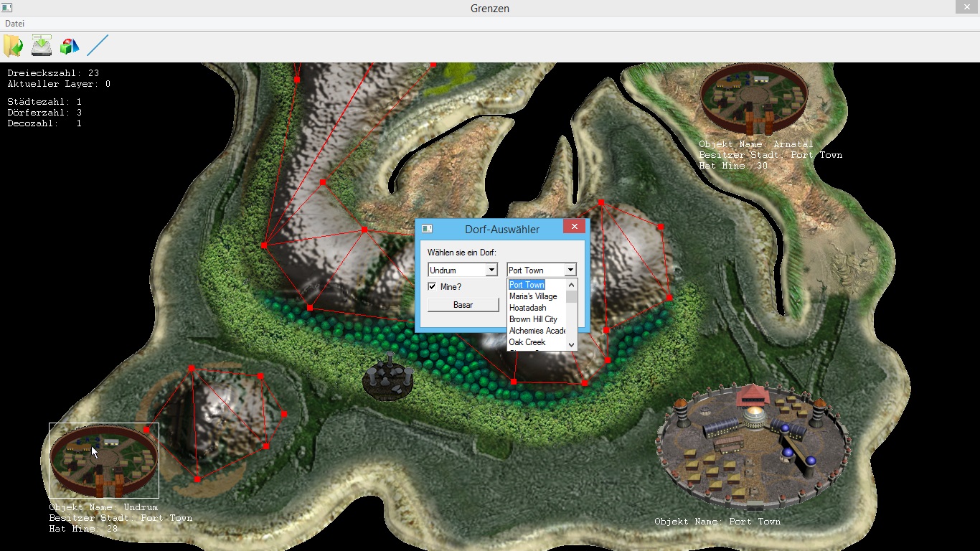Image resolution: width=980 pixels, height=551 pixels.
Task: Click the Port Town city on the map
Action: point(753,445)
